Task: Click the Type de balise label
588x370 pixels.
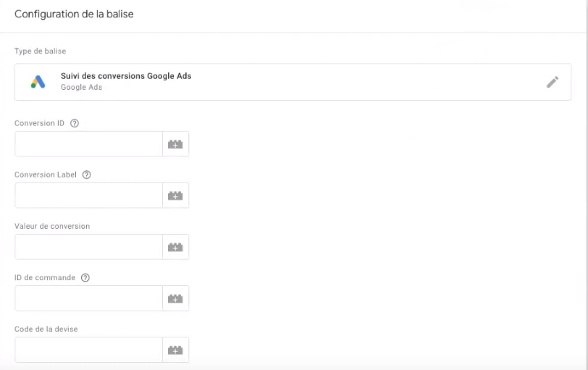Action: pos(40,51)
